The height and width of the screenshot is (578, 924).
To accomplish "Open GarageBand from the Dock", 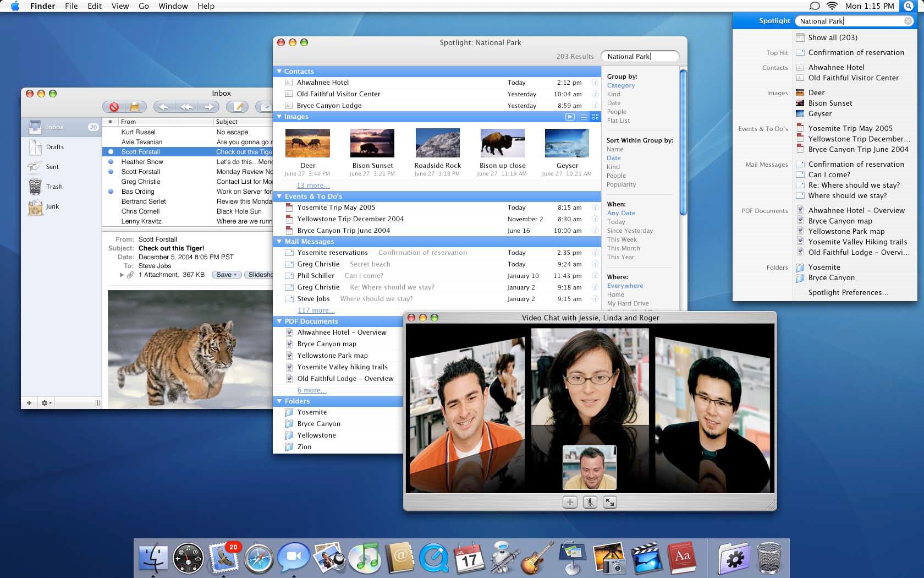I will click(537, 558).
